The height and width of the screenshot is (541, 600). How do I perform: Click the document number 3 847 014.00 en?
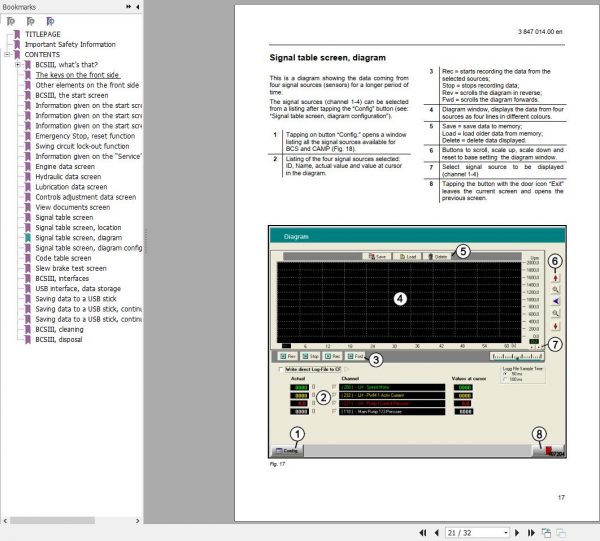pos(540,32)
